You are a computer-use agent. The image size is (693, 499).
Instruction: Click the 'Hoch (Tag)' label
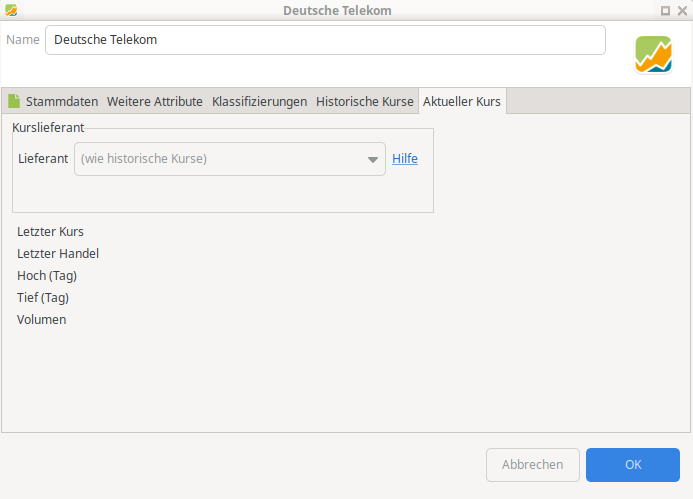tap(47, 276)
